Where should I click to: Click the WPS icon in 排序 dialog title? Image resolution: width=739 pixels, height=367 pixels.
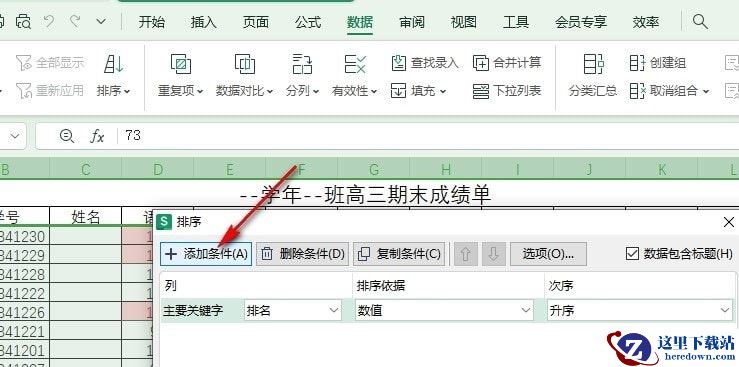pos(164,221)
